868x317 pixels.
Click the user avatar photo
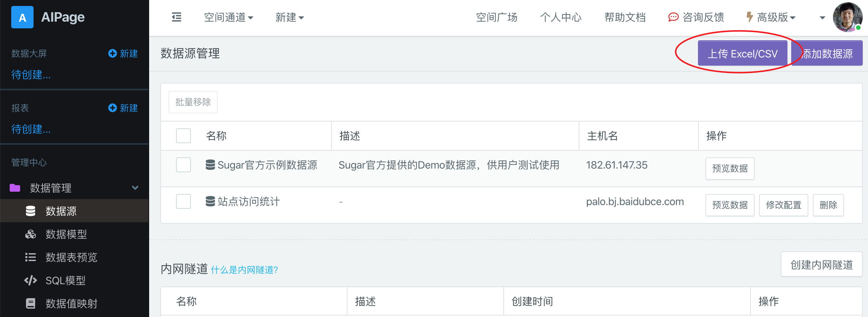click(847, 17)
